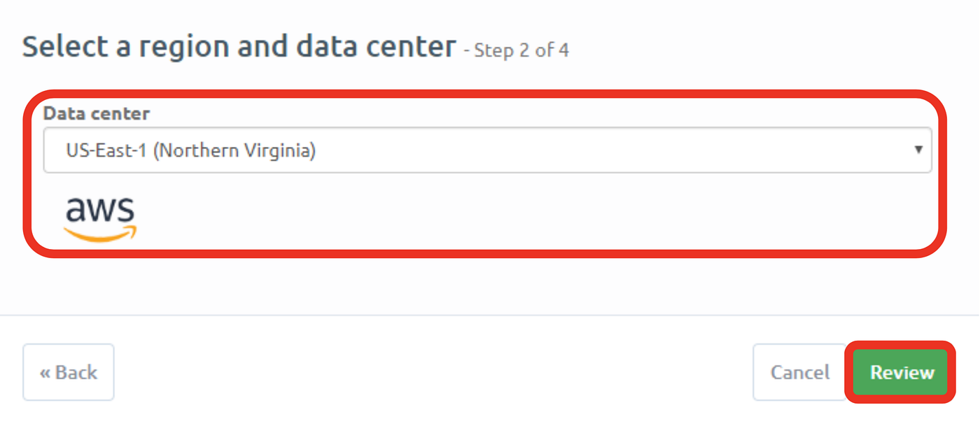Click the Data center label

97,113
